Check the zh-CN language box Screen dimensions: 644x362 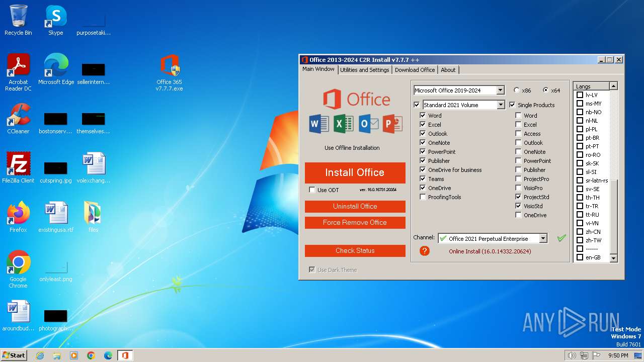[x=580, y=232]
